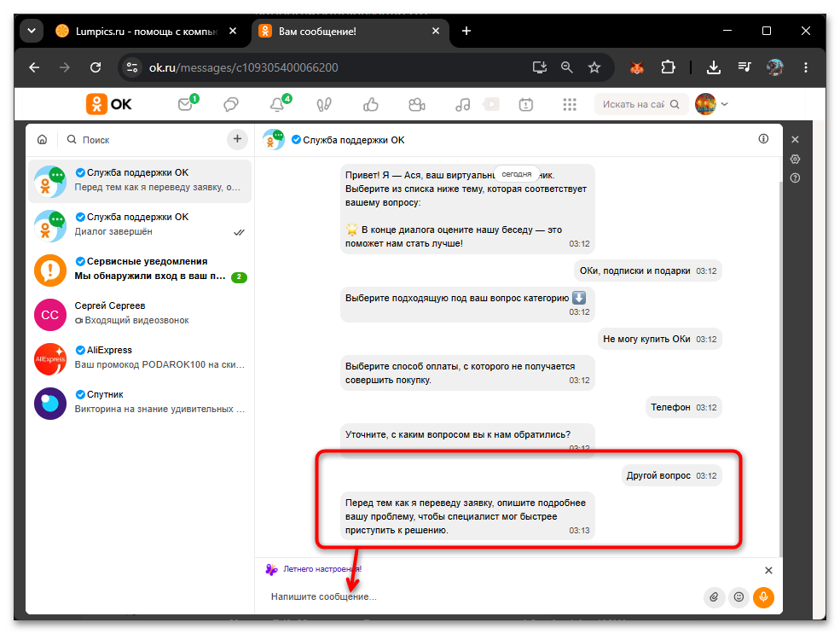This screenshot has height=634, width=840.
Task: Open the all services grid menu
Action: coord(570,104)
